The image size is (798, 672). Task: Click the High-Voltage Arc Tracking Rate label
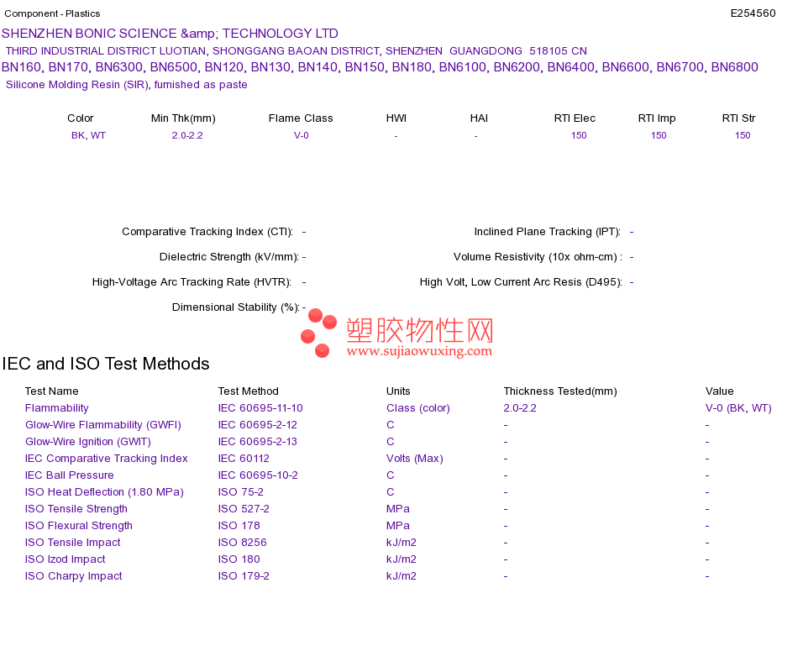[192, 282]
